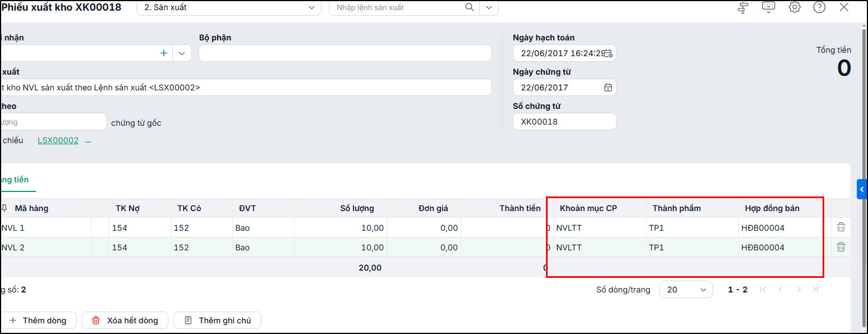Click HĐB00004 in NVL 2 row
Viewport: 868px width, 334px height.
(785, 248)
